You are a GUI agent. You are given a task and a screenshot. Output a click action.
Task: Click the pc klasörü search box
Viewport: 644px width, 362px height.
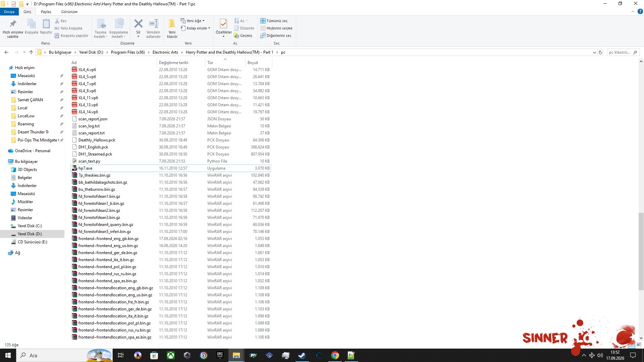click(x=623, y=52)
